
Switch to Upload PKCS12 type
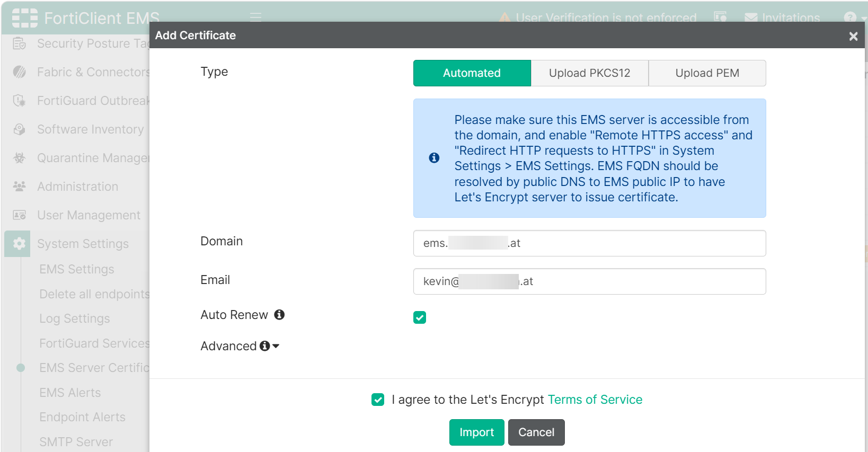point(589,73)
